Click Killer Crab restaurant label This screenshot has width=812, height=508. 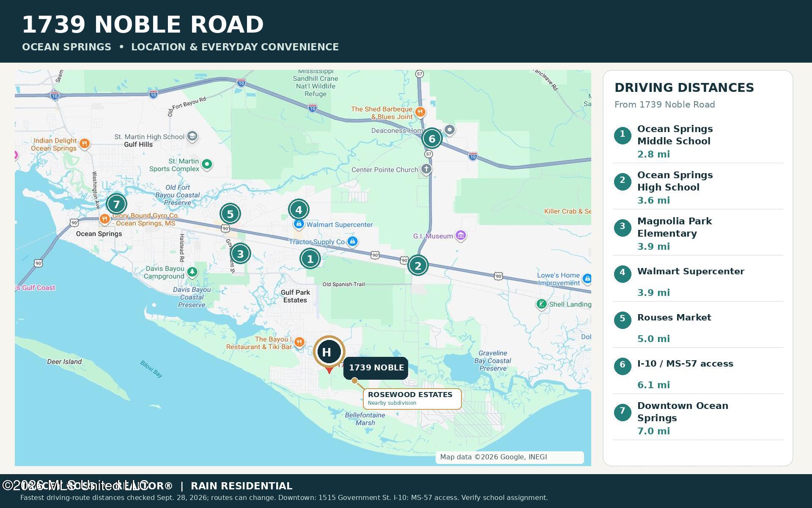(x=568, y=211)
